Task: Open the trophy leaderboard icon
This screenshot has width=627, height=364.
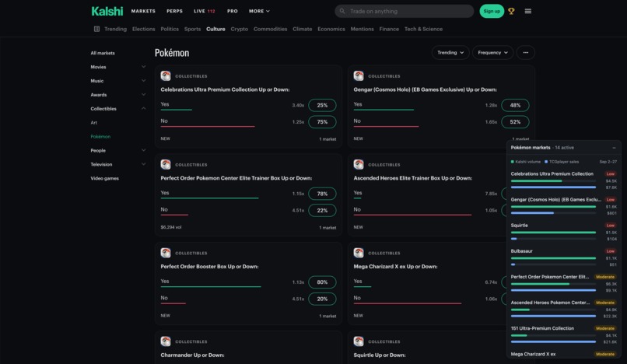Action: (x=511, y=11)
